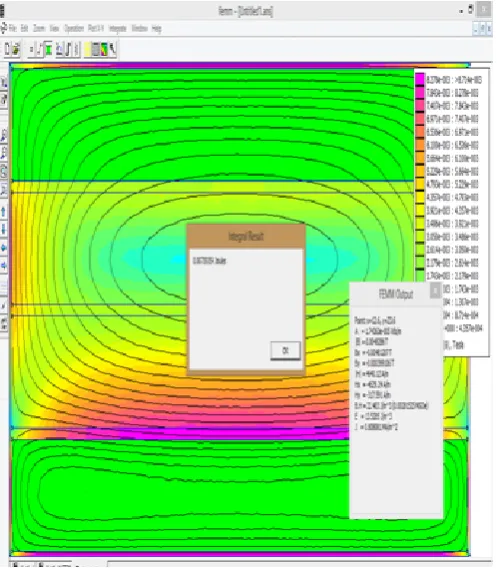Click the Integral Result dialog title bar
This screenshot has width=497, height=569.
click(x=246, y=237)
